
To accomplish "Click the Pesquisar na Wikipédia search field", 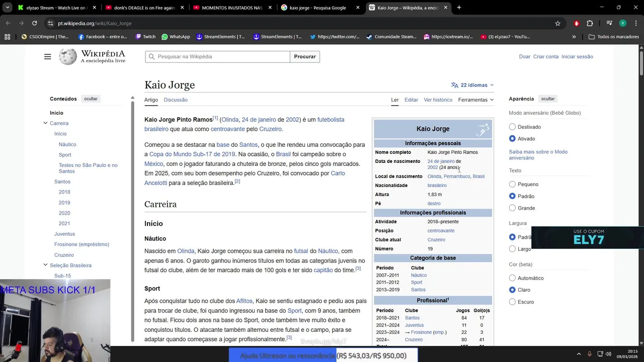I will click(217, 57).
